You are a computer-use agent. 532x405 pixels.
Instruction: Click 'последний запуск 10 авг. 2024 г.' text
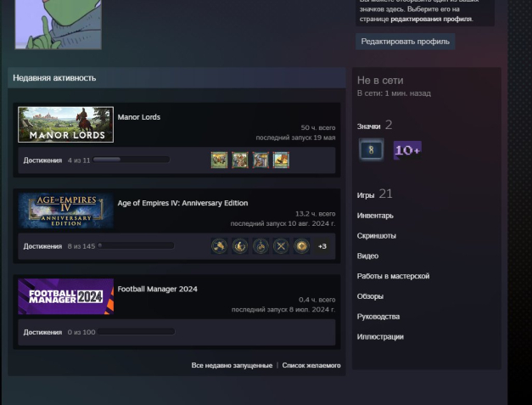283,223
